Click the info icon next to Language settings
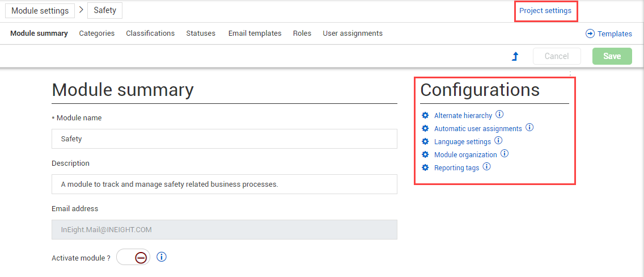This screenshot has height=277, width=644. 498,141
